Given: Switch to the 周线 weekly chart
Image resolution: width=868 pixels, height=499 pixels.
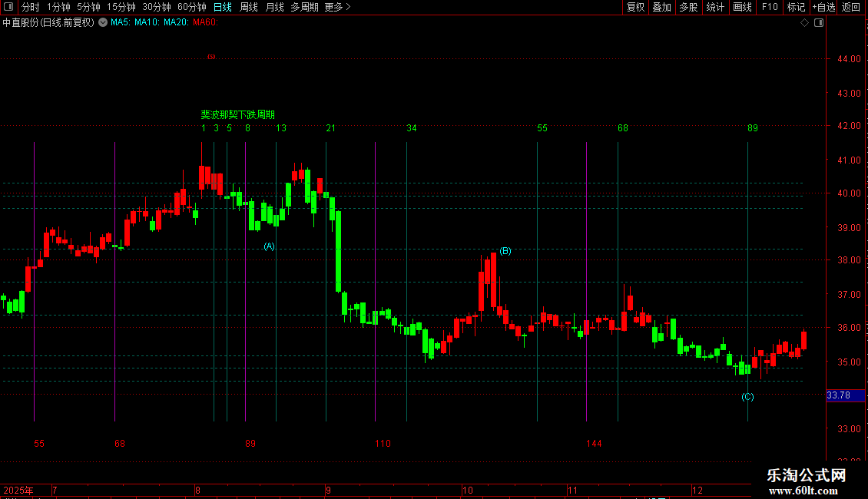Looking at the screenshot, I should tap(249, 7).
